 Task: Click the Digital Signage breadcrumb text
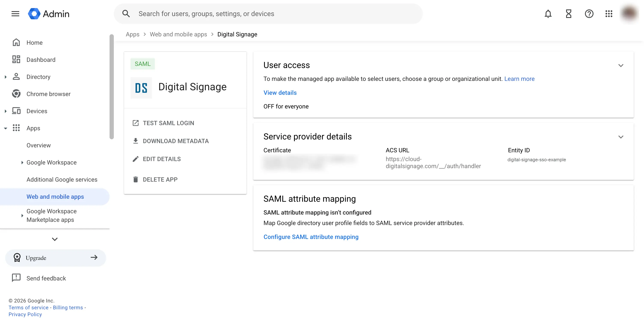[237, 34]
